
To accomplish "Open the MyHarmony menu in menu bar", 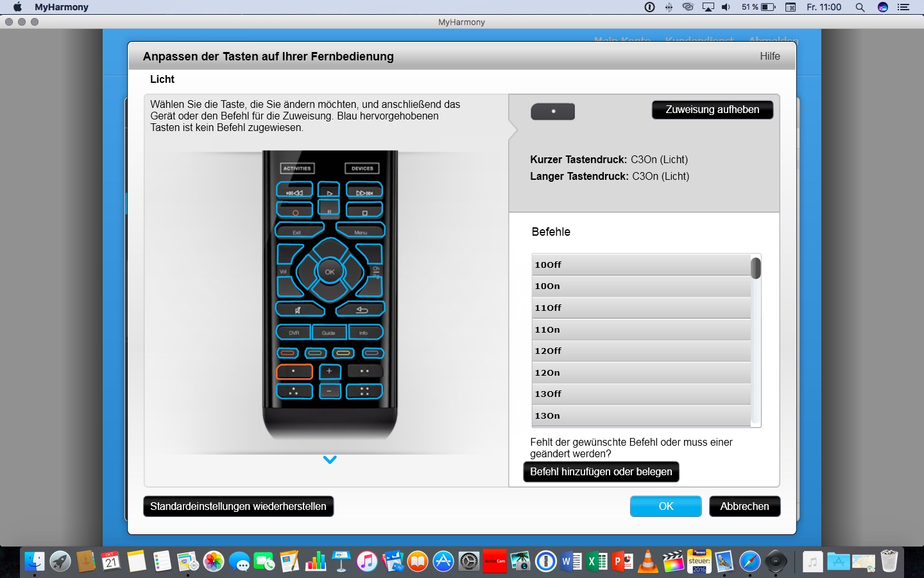I will pyautogui.click(x=62, y=7).
